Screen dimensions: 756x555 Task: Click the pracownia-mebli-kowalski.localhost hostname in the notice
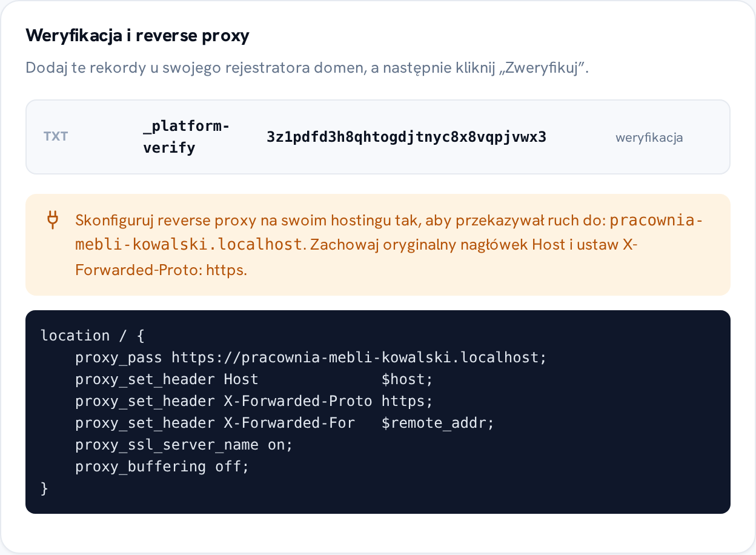(388, 232)
